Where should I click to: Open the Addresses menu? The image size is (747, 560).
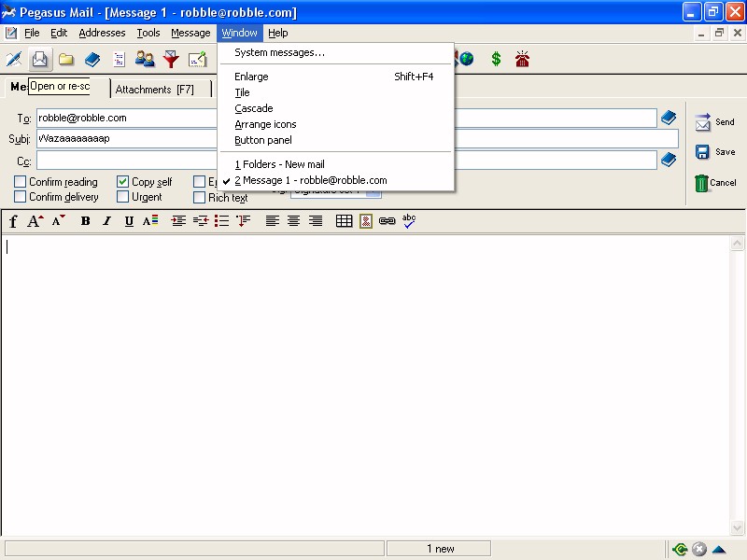[102, 33]
